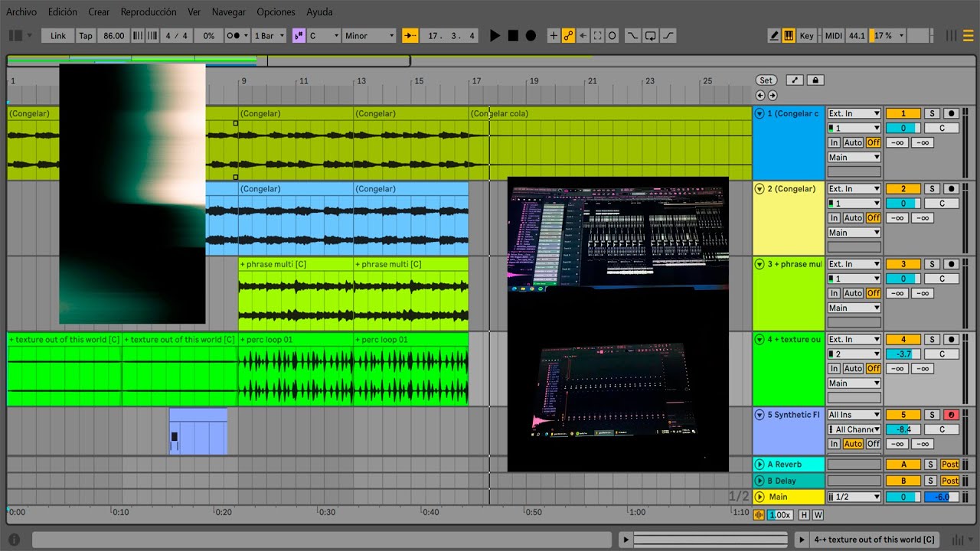The width and height of the screenshot is (980, 551).
Task: Open track 5 All Ins input dropdown
Action: pos(854,415)
